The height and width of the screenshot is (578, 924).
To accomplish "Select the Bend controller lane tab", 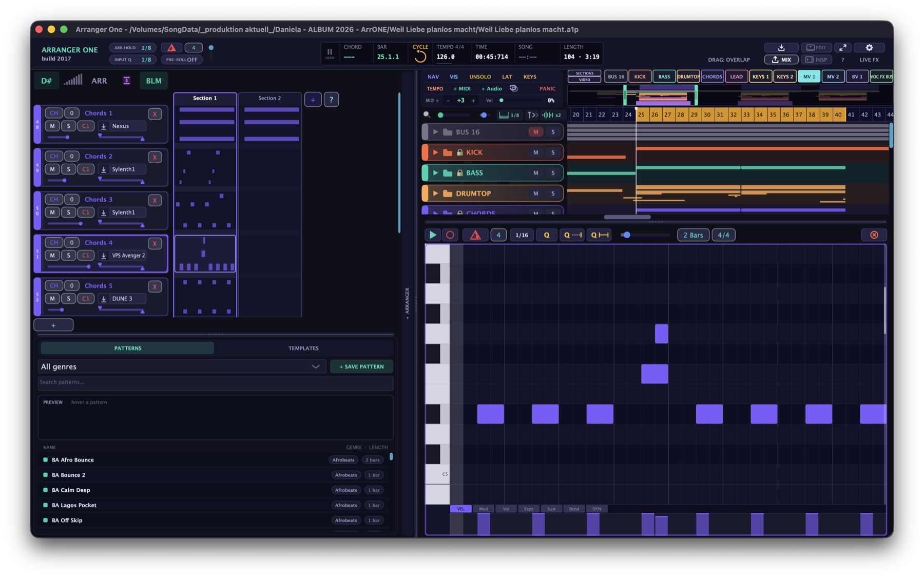I will [x=574, y=509].
